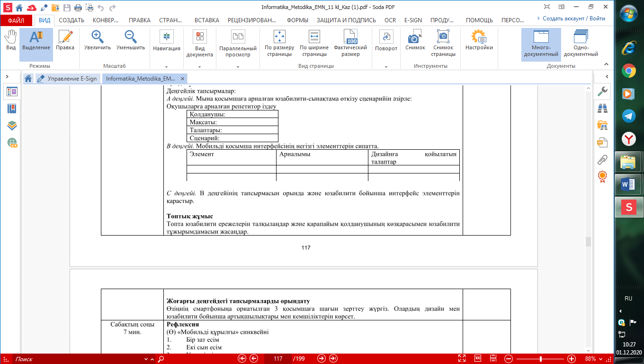Screen dimensions: 644x364
Task: Click the page number field showing 117
Action: click(x=278, y=359)
